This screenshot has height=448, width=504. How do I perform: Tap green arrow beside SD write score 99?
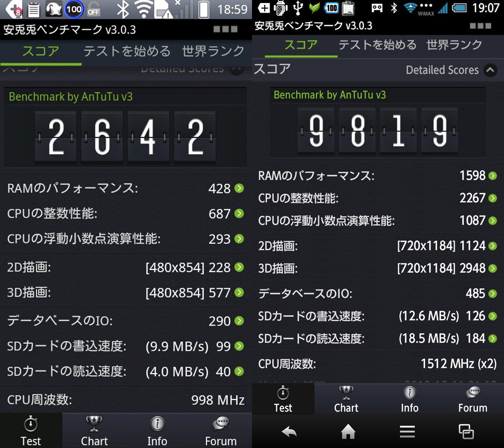pyautogui.click(x=239, y=346)
